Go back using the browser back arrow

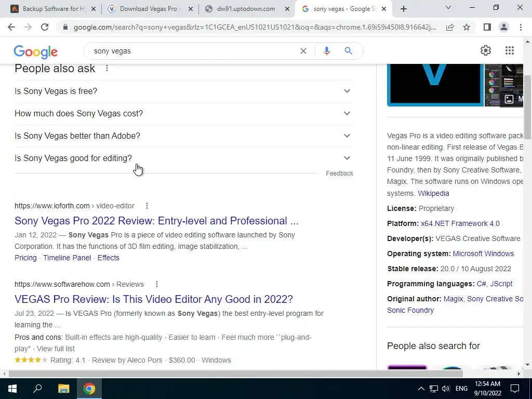pyautogui.click(x=11, y=27)
